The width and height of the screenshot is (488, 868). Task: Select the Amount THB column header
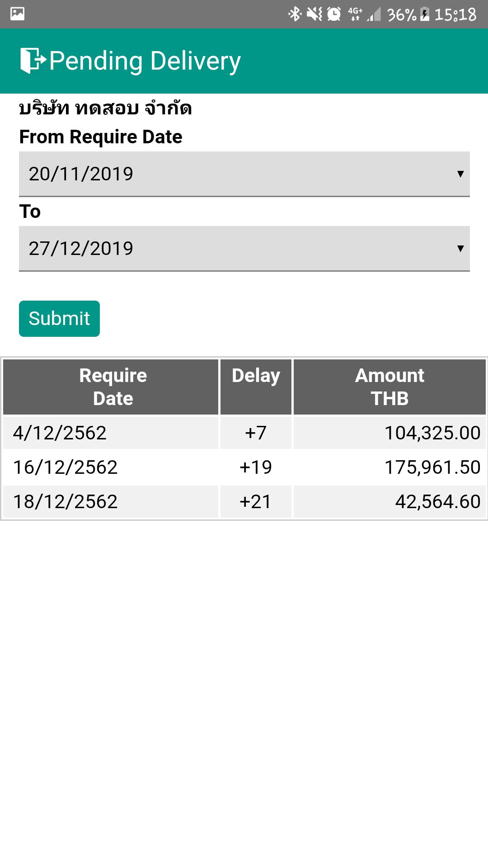(x=389, y=387)
